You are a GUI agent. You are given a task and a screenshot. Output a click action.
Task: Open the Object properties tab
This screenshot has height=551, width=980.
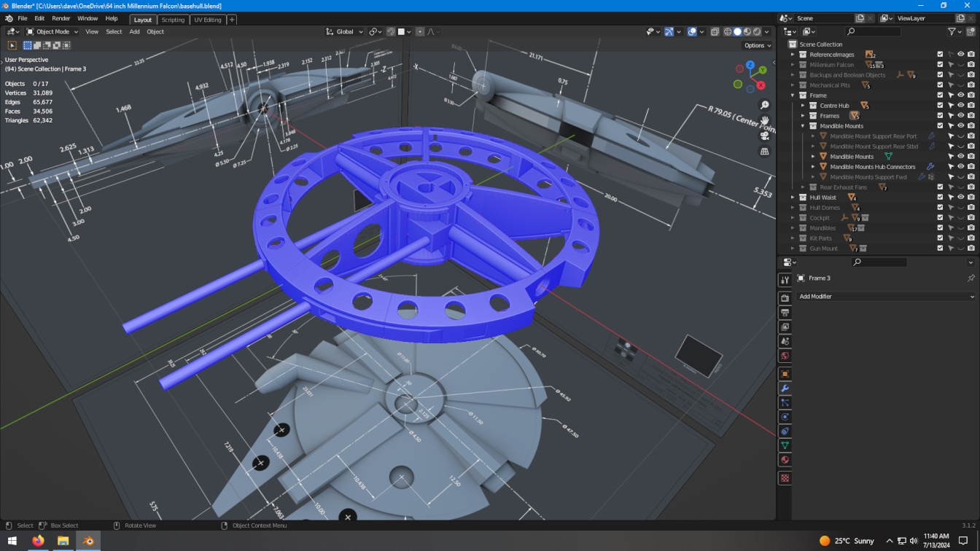tap(785, 374)
